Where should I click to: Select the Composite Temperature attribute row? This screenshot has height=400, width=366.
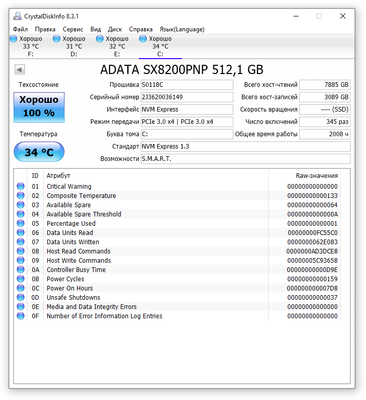pos(177,196)
